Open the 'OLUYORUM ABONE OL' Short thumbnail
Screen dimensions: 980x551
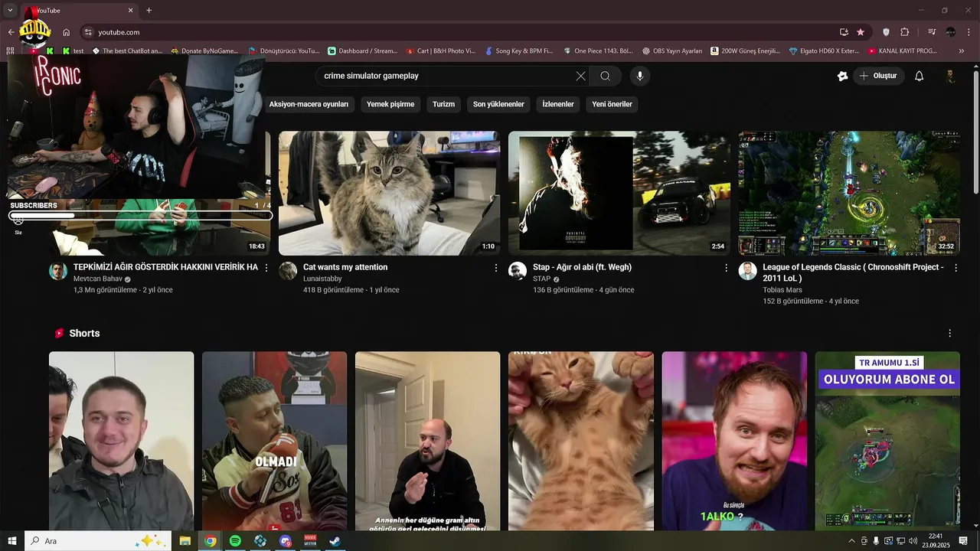click(887, 441)
